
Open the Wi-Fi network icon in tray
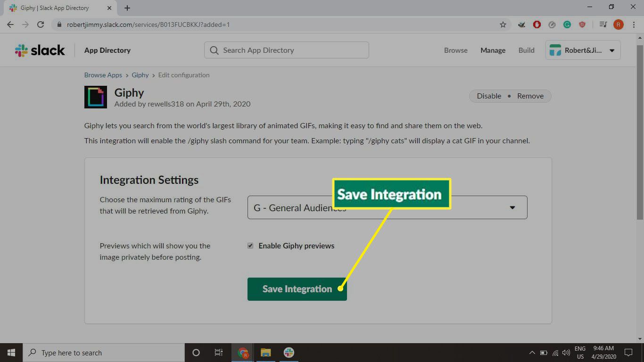click(x=555, y=353)
